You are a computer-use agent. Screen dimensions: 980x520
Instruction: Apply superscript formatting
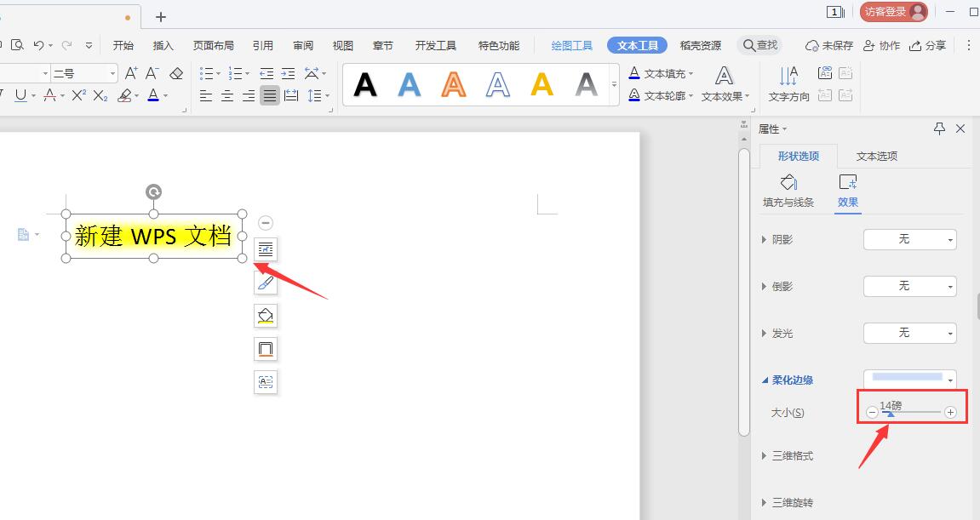tap(81, 95)
